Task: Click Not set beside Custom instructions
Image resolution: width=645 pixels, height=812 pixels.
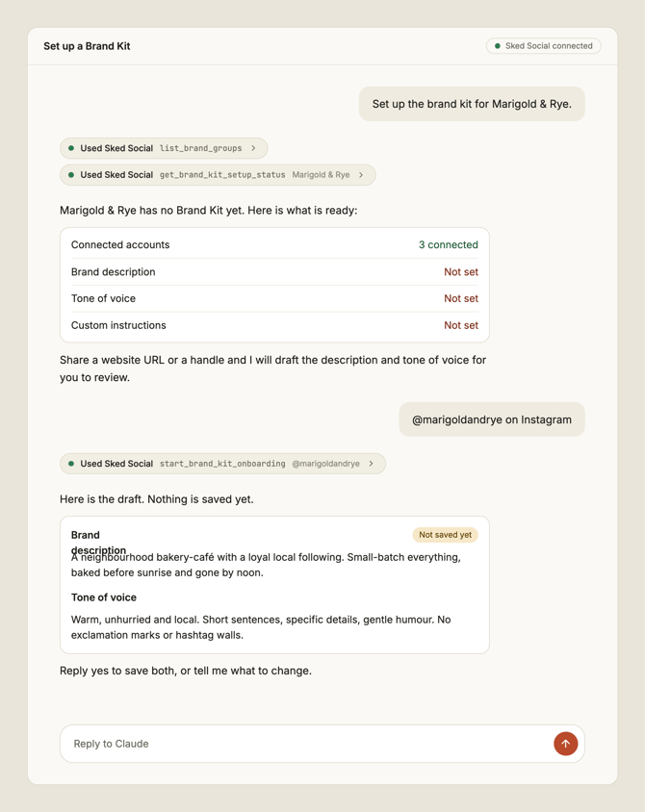Action: [x=461, y=325]
